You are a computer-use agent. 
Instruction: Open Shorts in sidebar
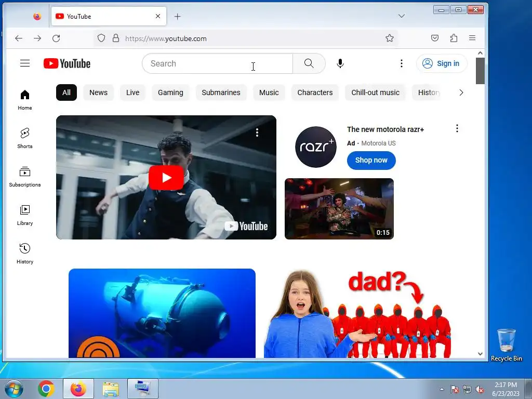coord(25,138)
